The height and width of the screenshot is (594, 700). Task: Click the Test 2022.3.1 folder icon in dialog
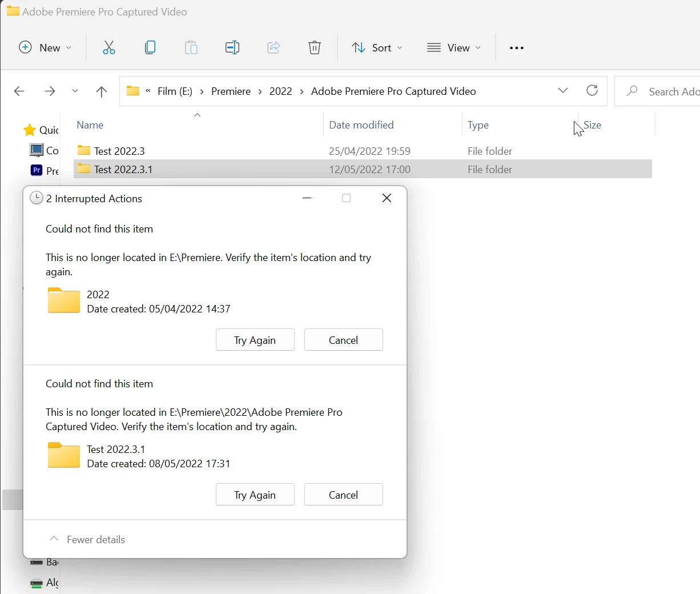coord(64,455)
